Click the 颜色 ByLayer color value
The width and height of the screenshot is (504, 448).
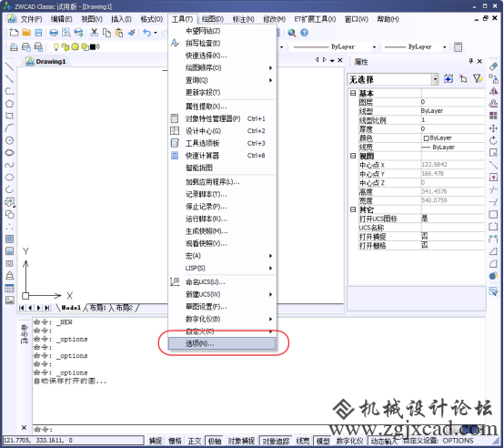pos(452,138)
